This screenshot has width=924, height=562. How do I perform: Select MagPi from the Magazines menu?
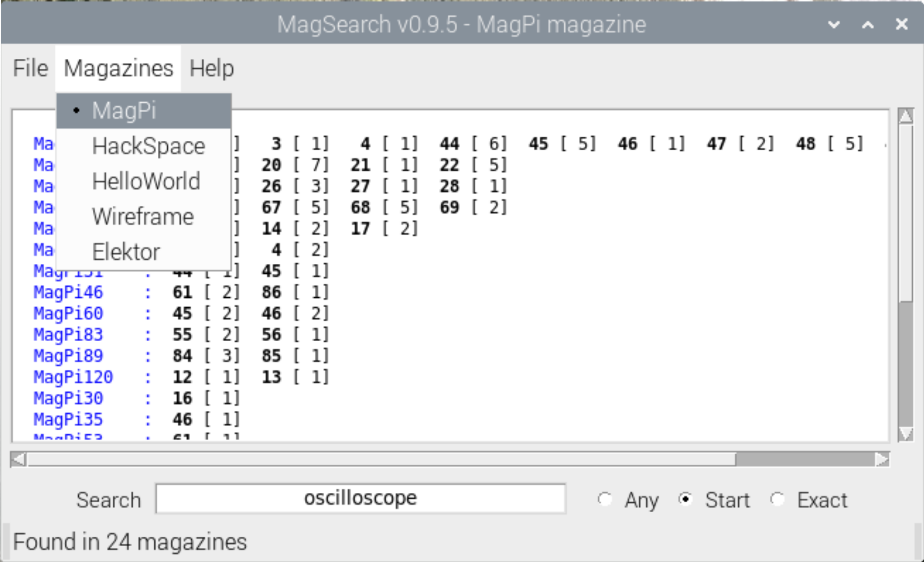[124, 110]
